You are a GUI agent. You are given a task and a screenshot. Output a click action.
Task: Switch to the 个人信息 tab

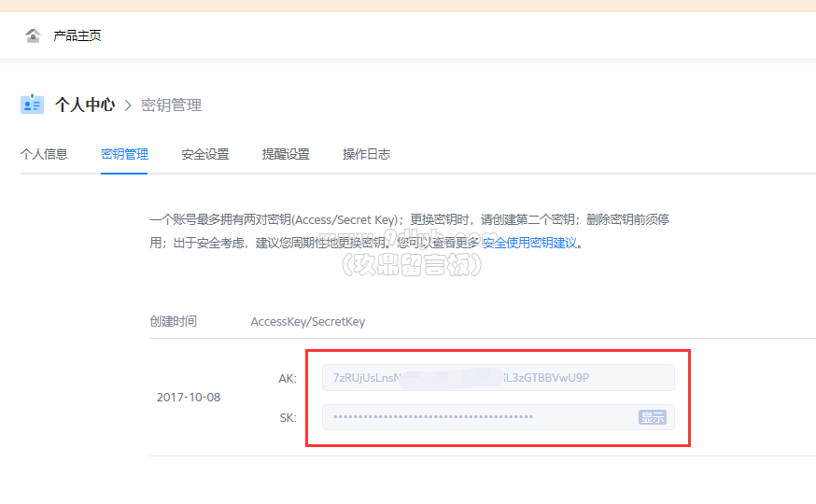(44, 155)
